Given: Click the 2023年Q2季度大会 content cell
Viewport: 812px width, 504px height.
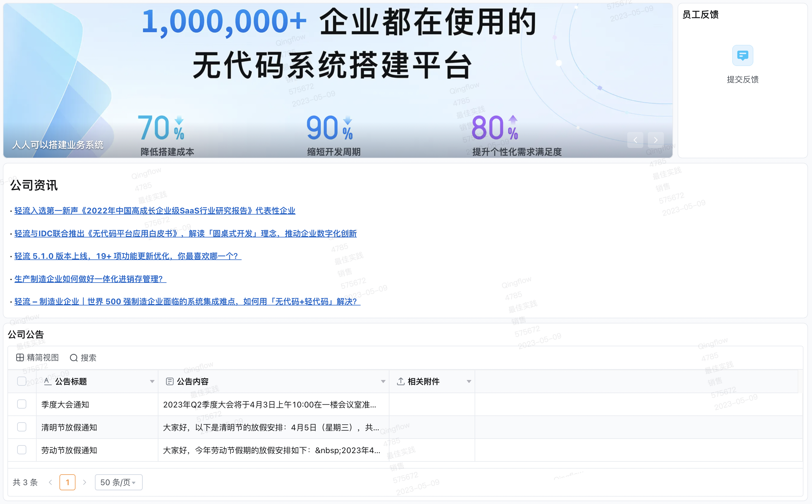Looking at the screenshot, I should 273,404.
